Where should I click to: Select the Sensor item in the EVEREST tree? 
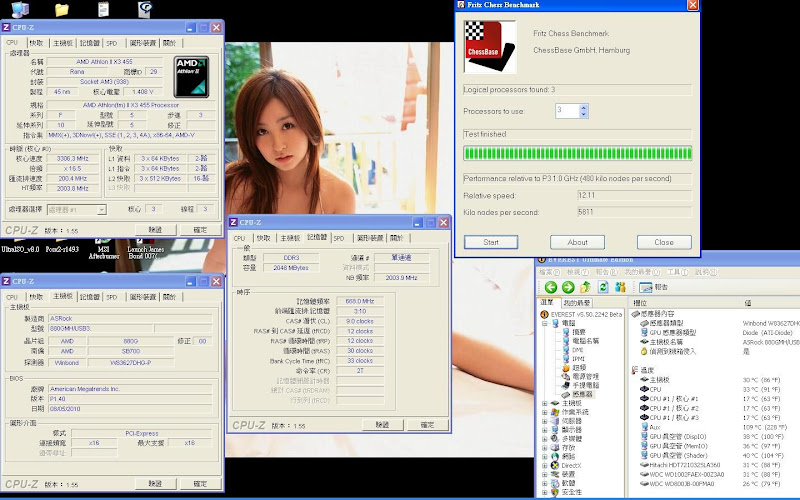point(583,394)
